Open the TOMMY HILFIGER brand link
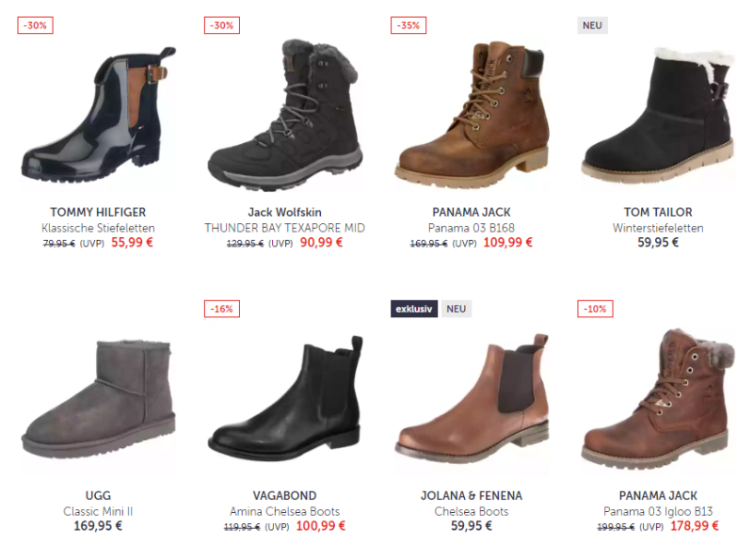This screenshot has height=560, width=753. (98, 213)
